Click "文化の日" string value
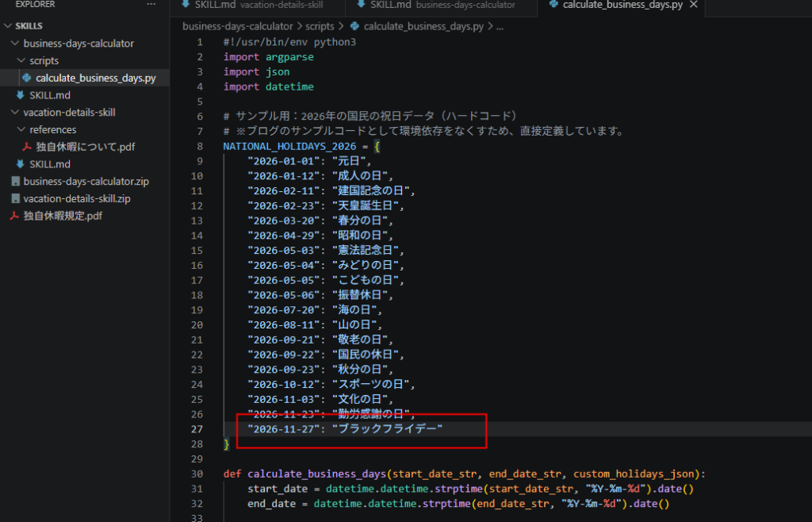The image size is (812, 522). pyautogui.click(x=361, y=400)
